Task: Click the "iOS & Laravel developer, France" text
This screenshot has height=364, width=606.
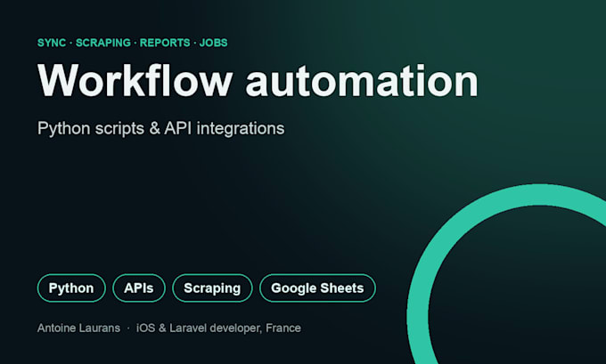Action: point(218,328)
